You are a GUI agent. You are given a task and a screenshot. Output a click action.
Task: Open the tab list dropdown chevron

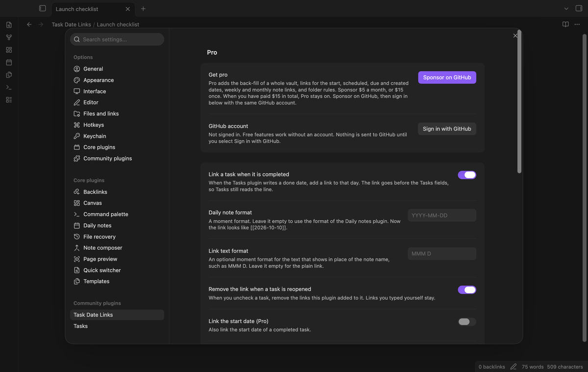[x=566, y=8]
